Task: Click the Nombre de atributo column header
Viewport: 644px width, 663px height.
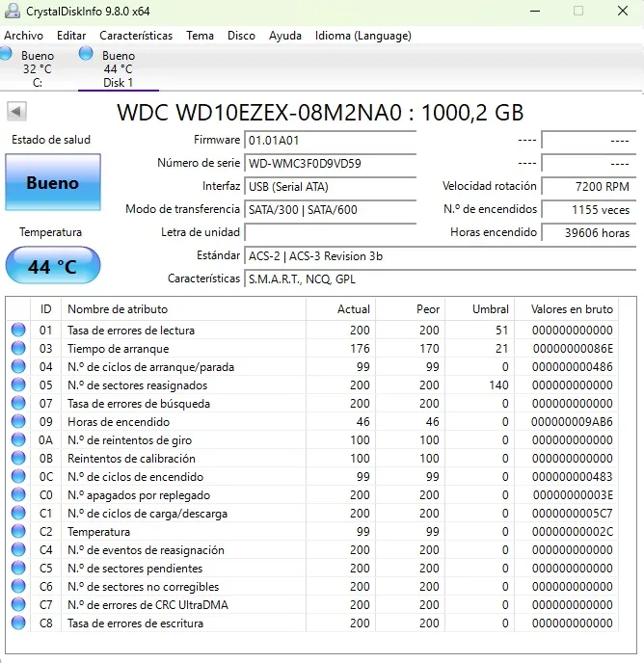Action: [x=183, y=309]
